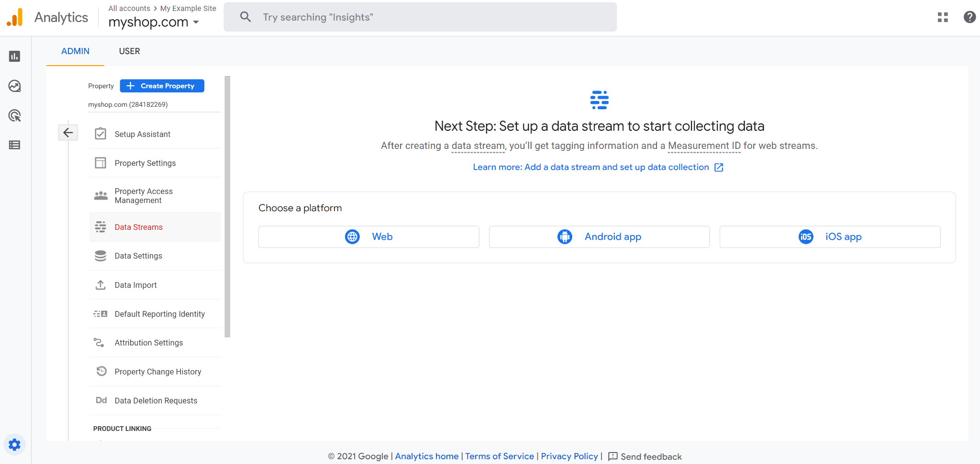
Task: Open the Advertising section icon in sidebar
Action: pyautogui.click(x=14, y=116)
